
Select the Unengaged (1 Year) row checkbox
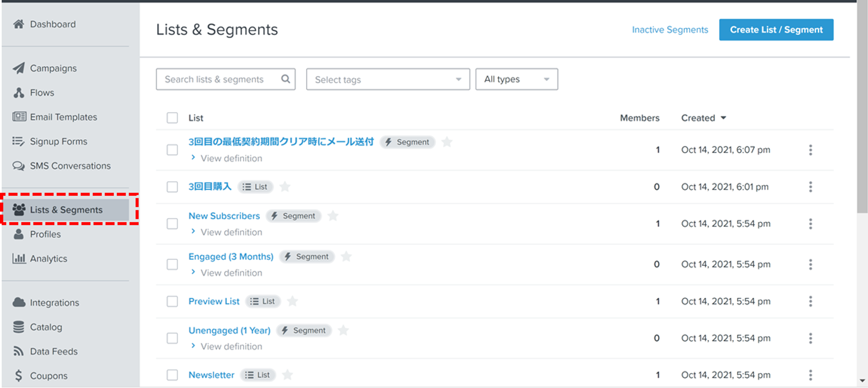pyautogui.click(x=172, y=338)
